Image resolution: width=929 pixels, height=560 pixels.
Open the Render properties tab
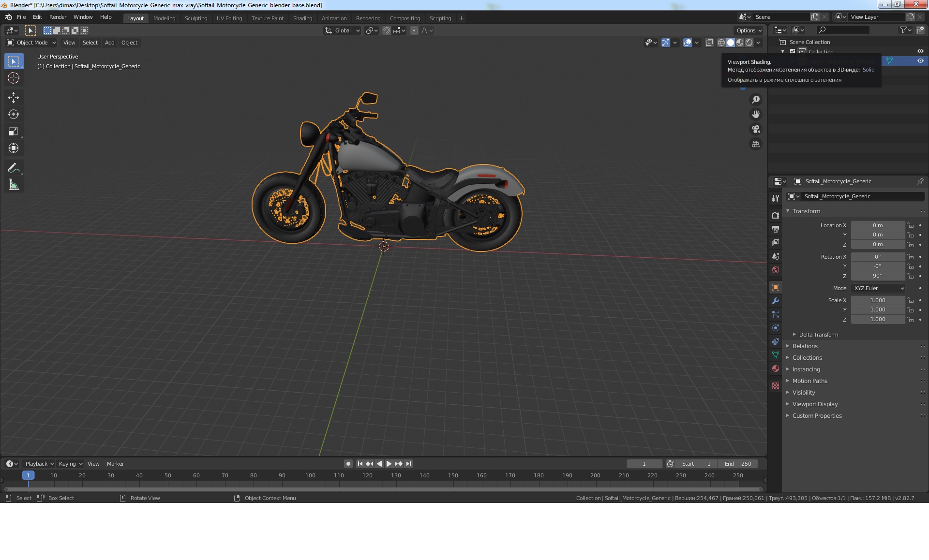(776, 215)
